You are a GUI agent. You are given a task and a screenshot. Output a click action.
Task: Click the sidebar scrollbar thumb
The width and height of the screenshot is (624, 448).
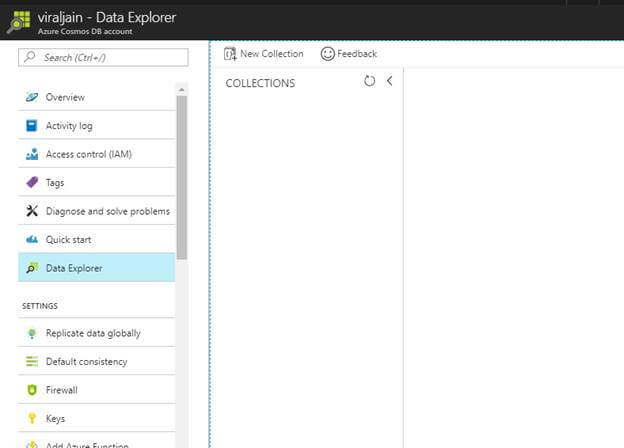(x=181, y=177)
